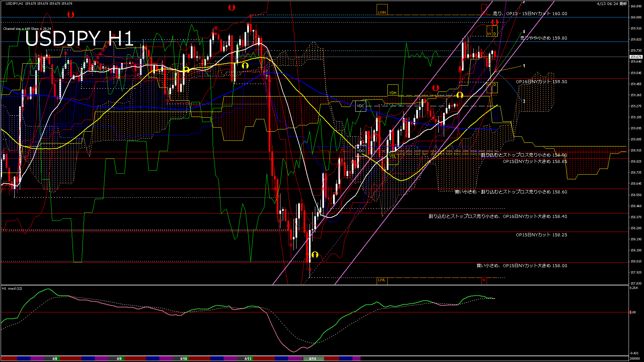644x362 pixels.
Task: Click the 売りやや小さめ 159.80 order label
Action: [x=543, y=38]
